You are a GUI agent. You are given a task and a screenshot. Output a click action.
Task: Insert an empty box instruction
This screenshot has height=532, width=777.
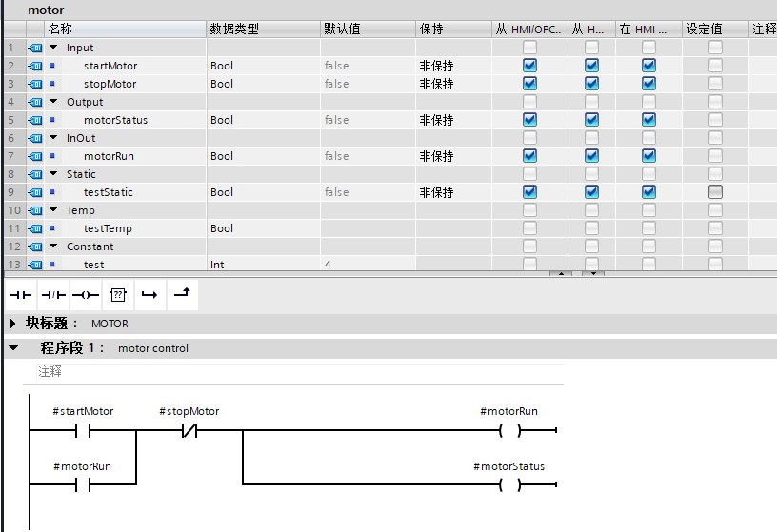pyautogui.click(x=118, y=295)
